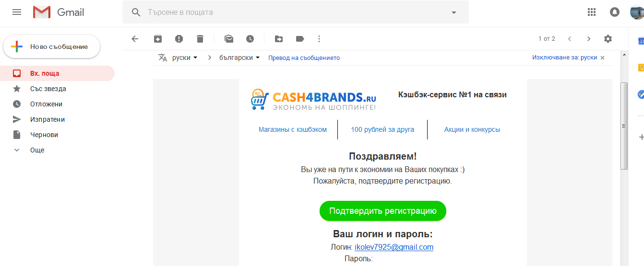
Task: Open the settings gear
Action: click(x=608, y=39)
